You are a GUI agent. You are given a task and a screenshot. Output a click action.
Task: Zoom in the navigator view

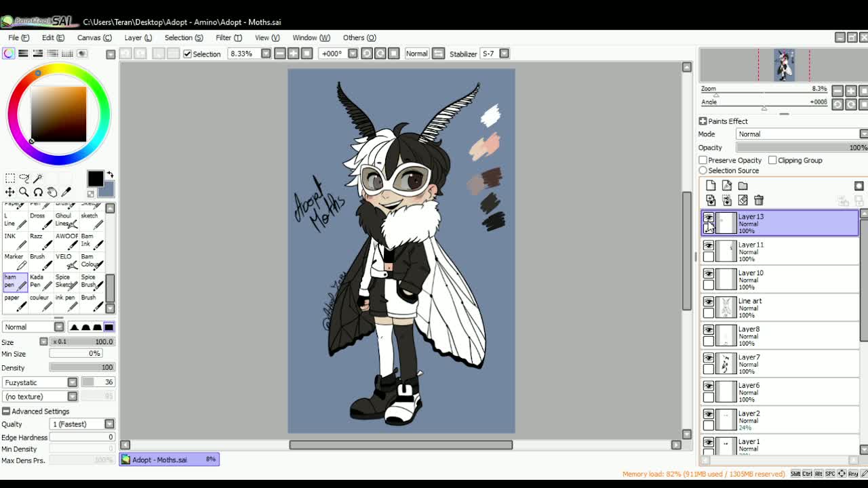851,91
